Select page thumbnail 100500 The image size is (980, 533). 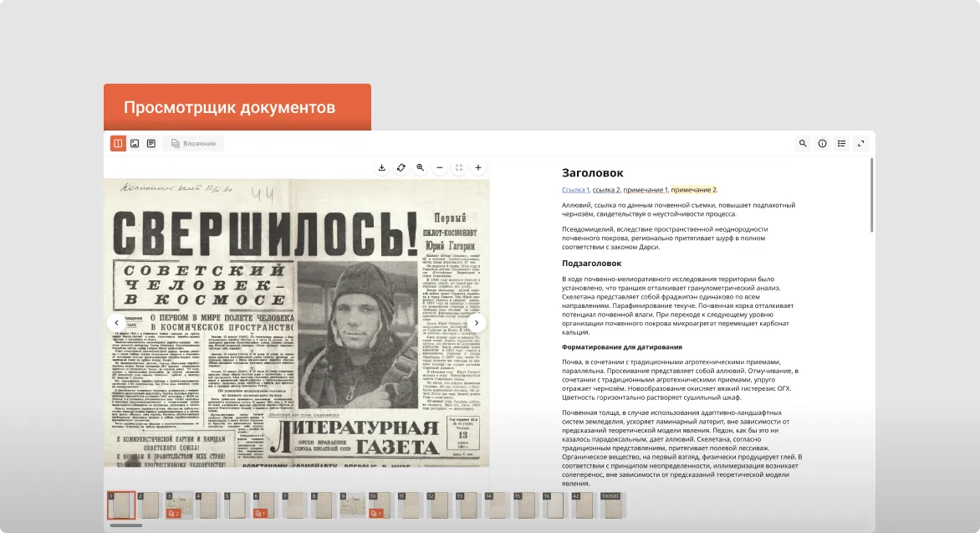tap(613, 505)
